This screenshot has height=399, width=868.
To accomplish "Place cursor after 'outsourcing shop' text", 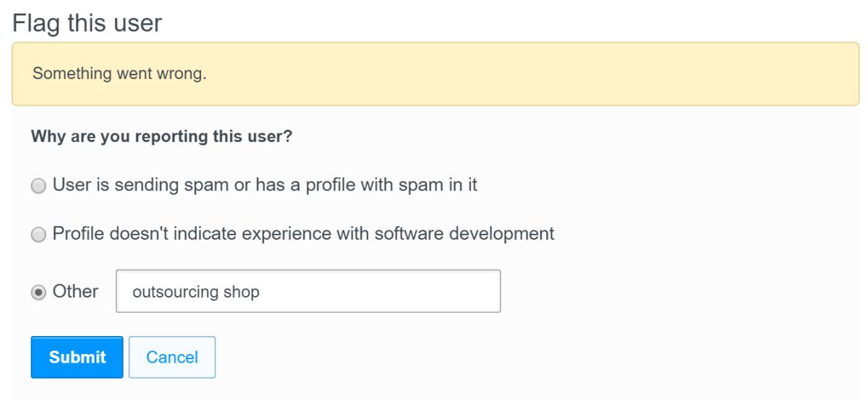I will point(260,293).
